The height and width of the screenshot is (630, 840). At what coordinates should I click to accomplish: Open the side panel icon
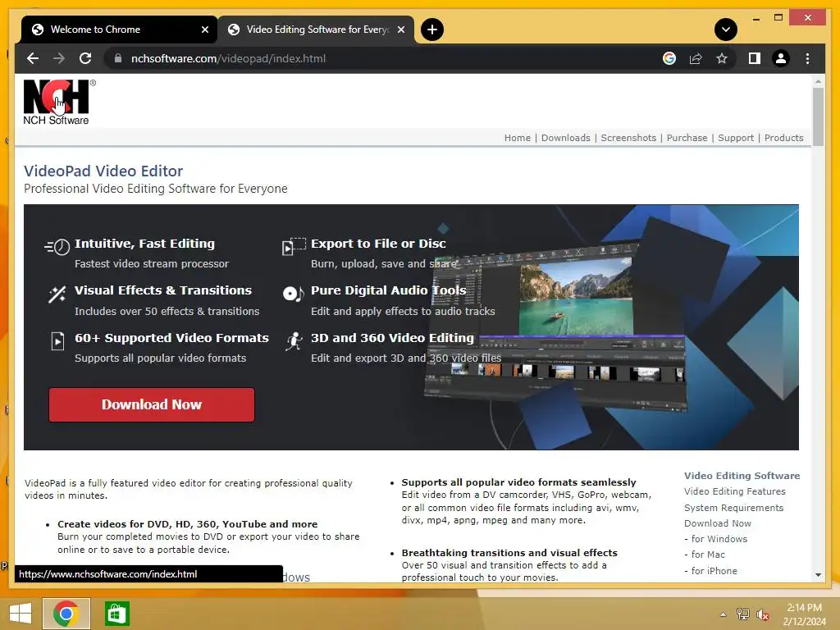point(755,58)
